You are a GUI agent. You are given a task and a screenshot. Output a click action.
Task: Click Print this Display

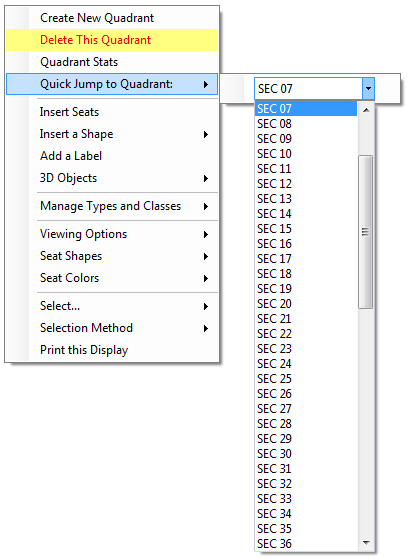pos(112,350)
